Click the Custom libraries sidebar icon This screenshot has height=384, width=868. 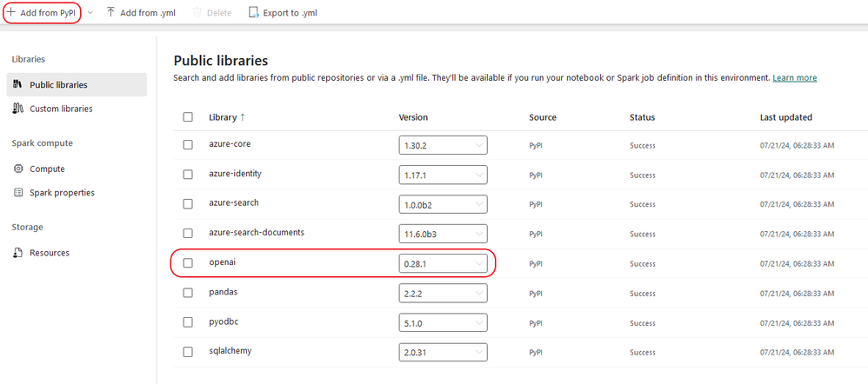tap(18, 109)
